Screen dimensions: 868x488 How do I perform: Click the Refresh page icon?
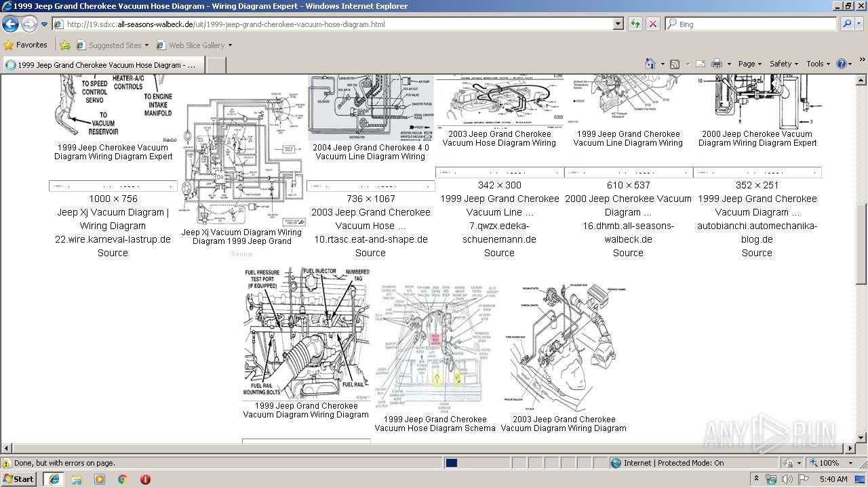(635, 24)
